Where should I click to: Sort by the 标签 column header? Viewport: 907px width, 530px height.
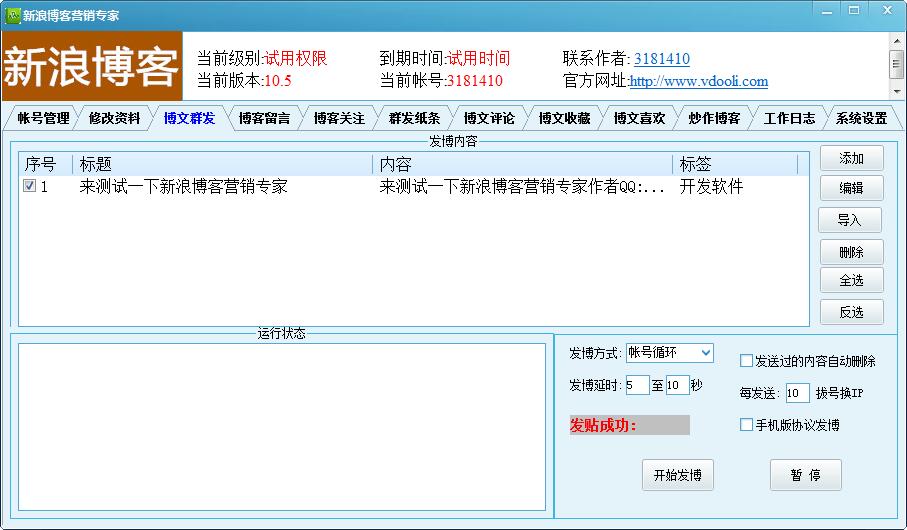[x=735, y=164]
